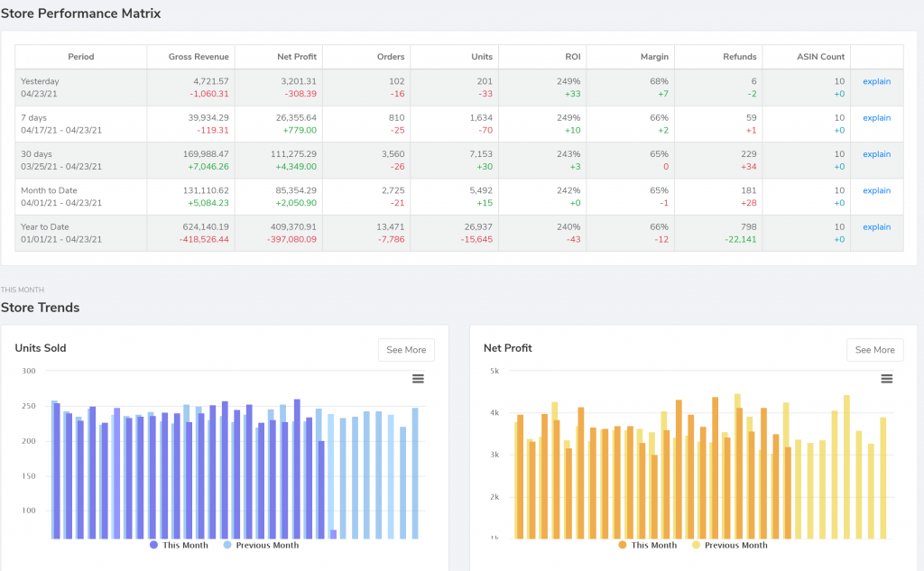Click the Yesterday 04/23/21 period cell
The height and width of the screenshot is (571, 924).
(x=80, y=87)
